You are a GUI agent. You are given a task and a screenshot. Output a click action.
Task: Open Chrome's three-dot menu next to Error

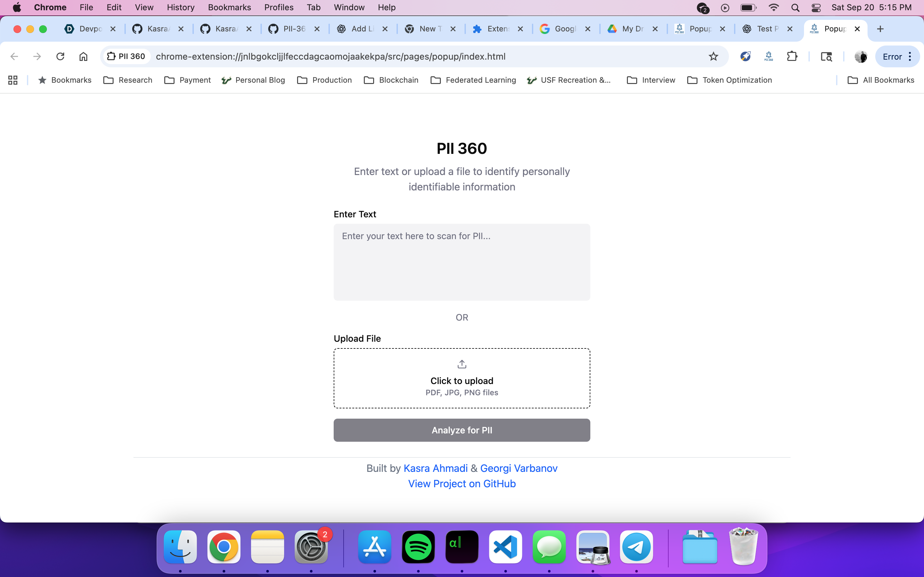click(910, 56)
